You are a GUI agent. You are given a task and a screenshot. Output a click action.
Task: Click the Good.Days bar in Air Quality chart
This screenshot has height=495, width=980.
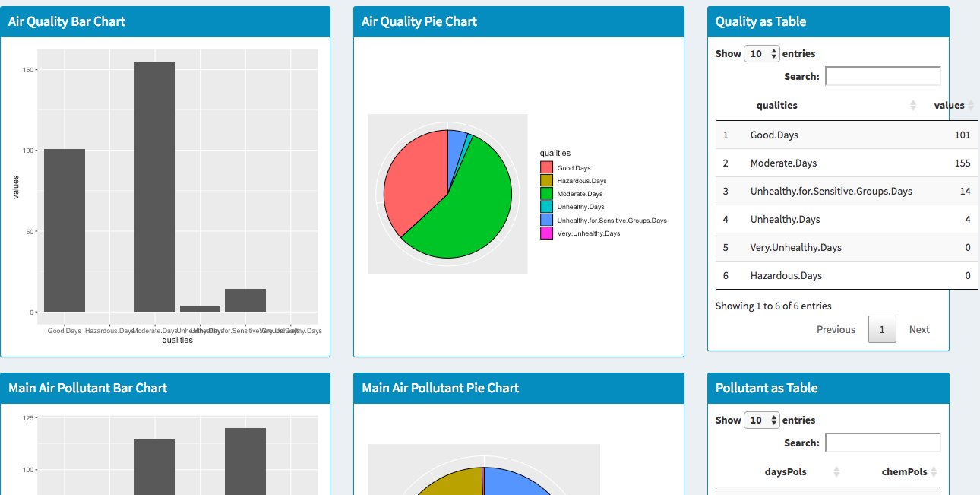pos(65,230)
